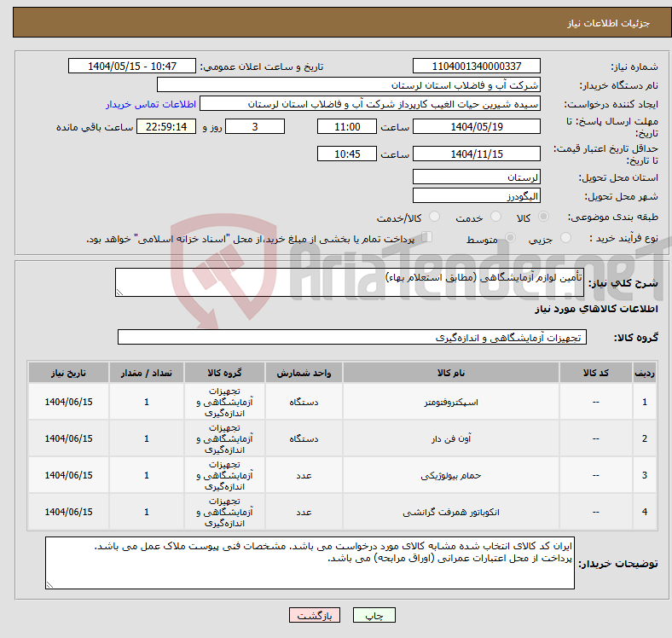Click the شرح کلی نیاز text area
672x638 pixels.
pyautogui.click(x=350, y=282)
